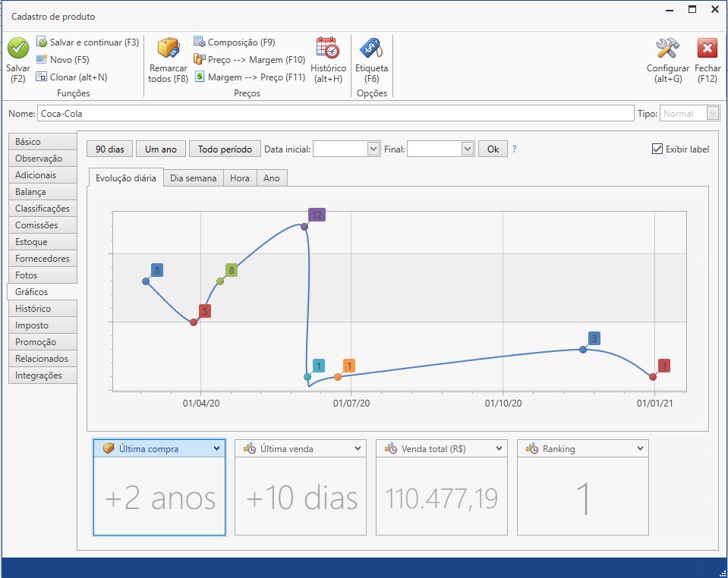
Task: Open the Última compra card dropdown
Action: click(x=217, y=448)
